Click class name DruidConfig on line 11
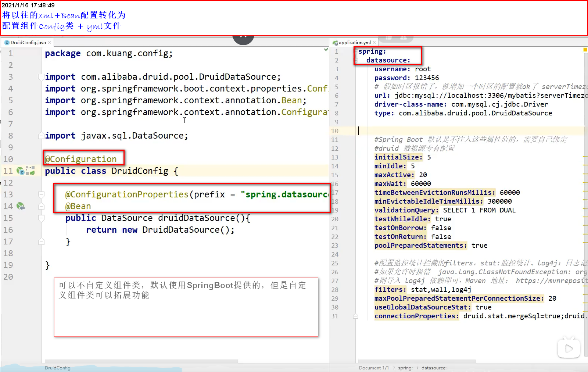Viewport: 588px width, 372px height. pyautogui.click(x=140, y=171)
